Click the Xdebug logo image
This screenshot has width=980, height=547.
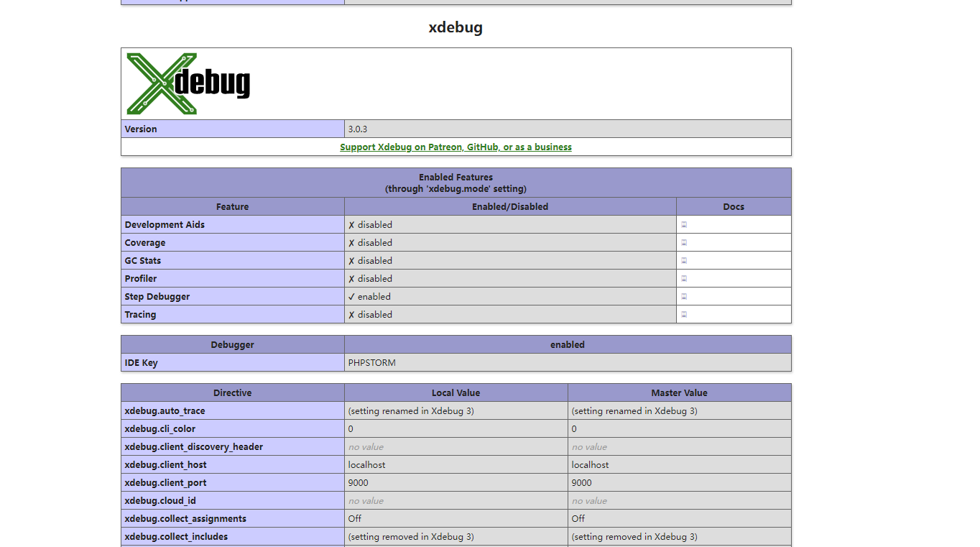[x=188, y=83]
